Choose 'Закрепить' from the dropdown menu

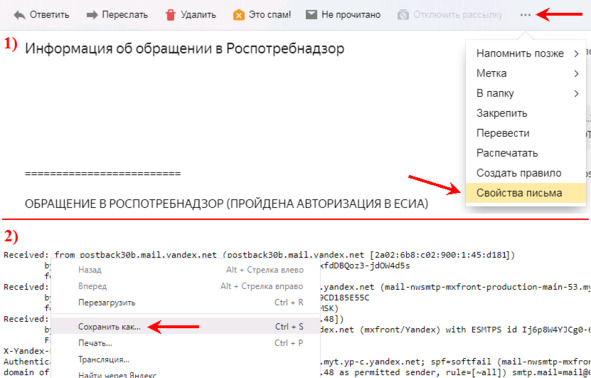coord(526,113)
